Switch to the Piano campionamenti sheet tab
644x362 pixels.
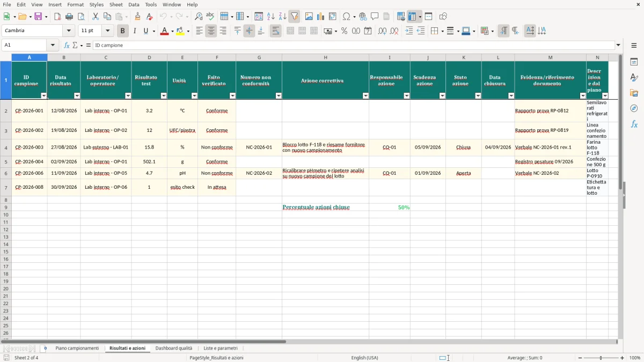pyautogui.click(x=77, y=348)
